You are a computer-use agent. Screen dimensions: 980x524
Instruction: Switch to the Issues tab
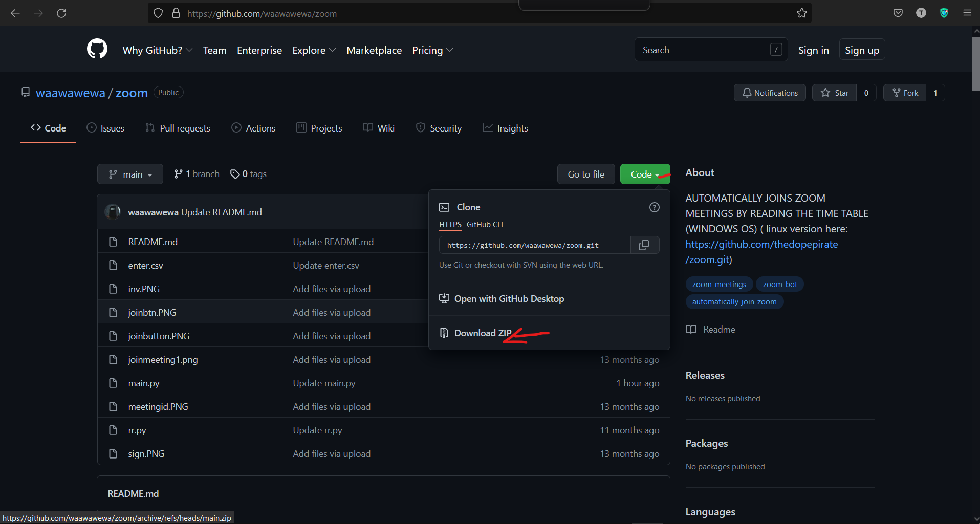[105, 128]
